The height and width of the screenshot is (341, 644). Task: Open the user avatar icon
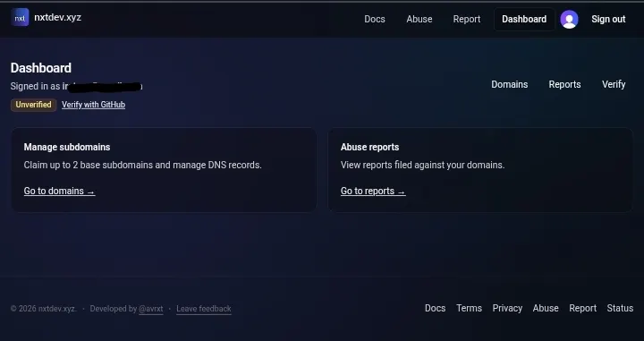click(569, 20)
